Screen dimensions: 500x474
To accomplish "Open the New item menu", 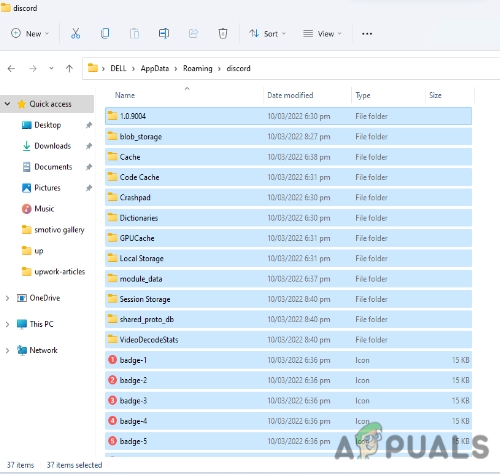I will (x=30, y=34).
